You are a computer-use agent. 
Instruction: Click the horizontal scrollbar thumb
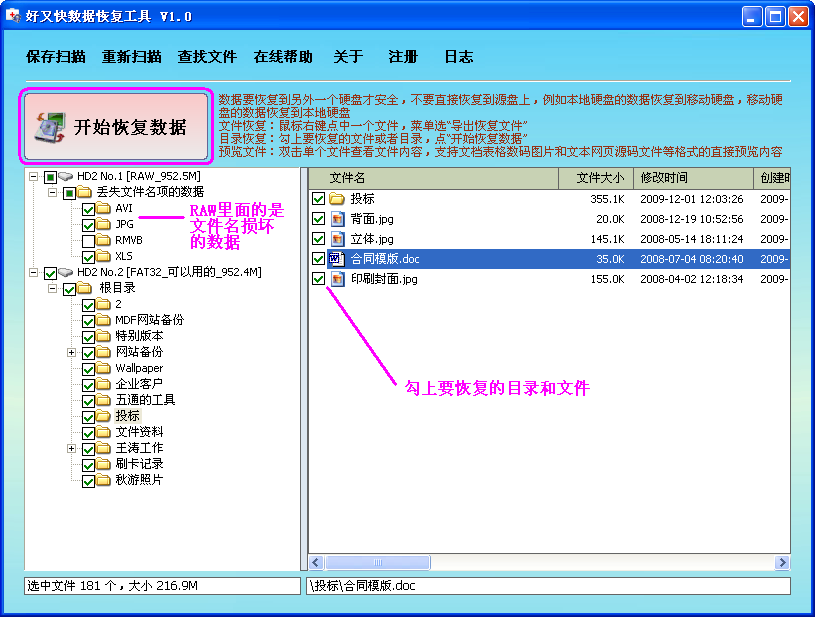pyautogui.click(x=378, y=562)
